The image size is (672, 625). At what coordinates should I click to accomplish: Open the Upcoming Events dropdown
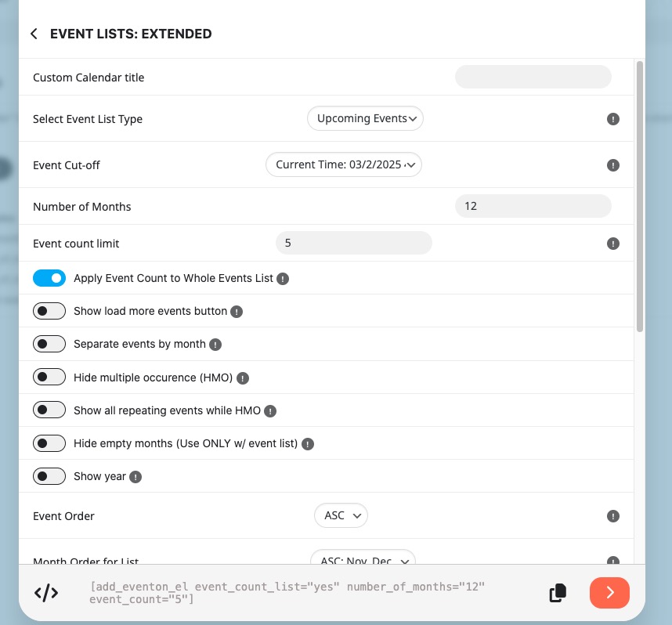(x=365, y=118)
